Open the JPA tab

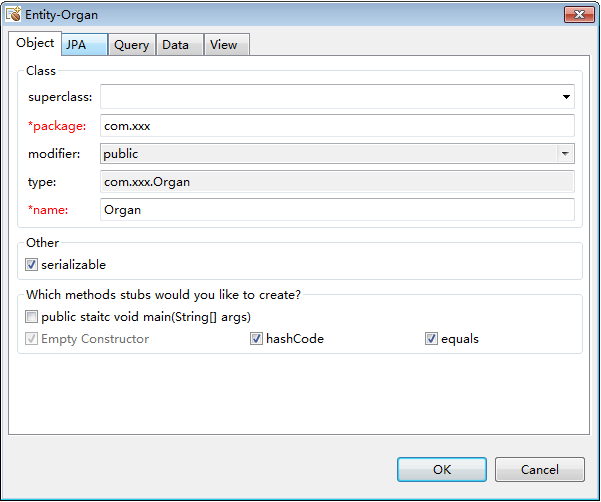tap(84, 44)
